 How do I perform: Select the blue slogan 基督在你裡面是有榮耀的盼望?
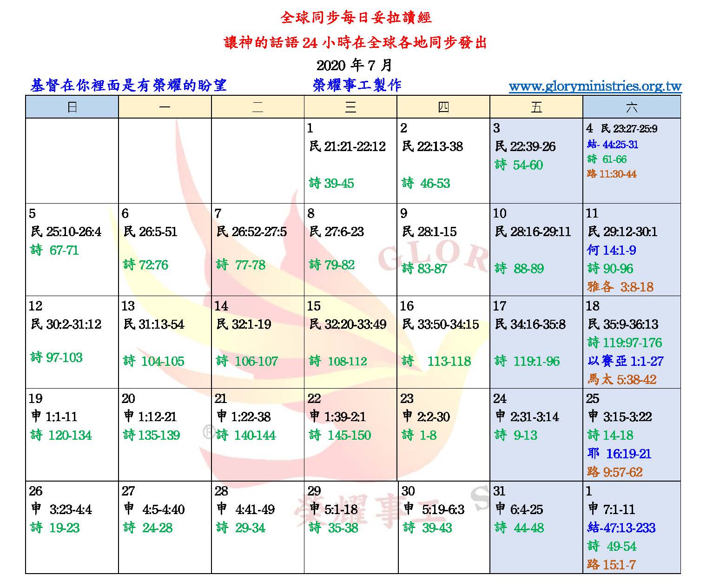tap(128, 85)
